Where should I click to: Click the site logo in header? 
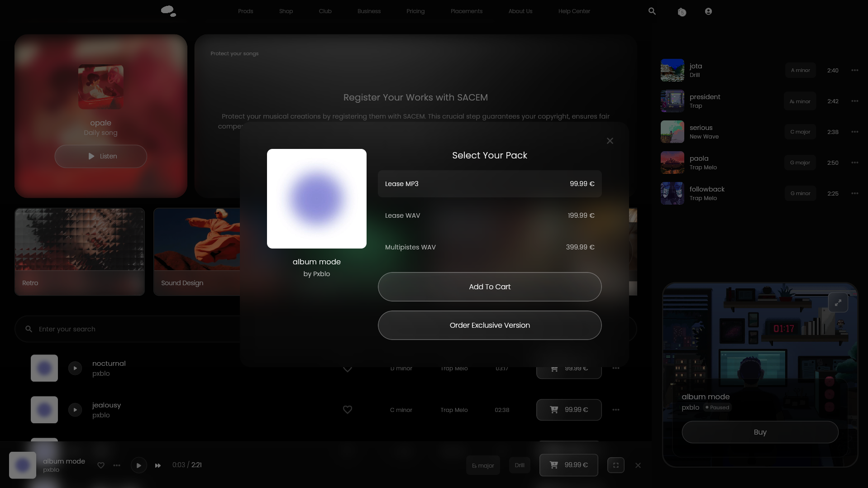168,11
